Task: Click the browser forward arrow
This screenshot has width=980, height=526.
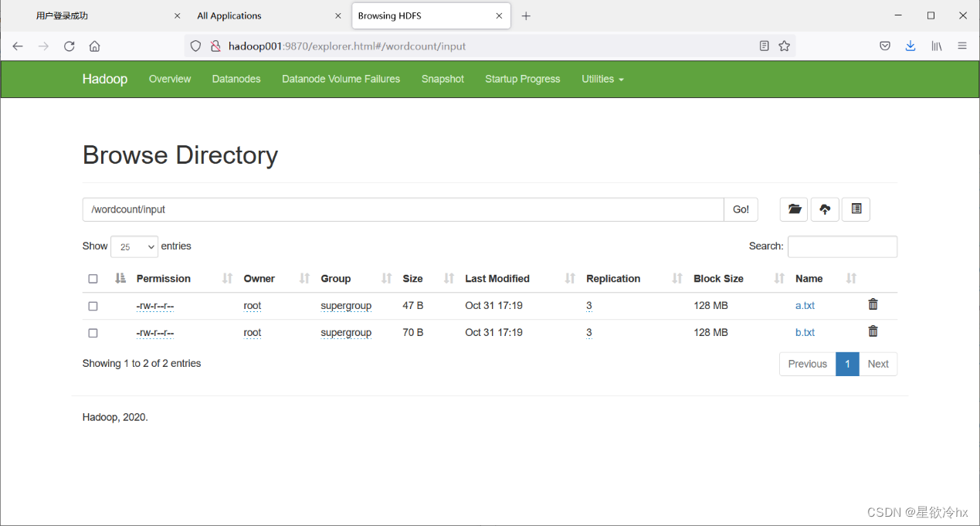Action: (x=43, y=46)
